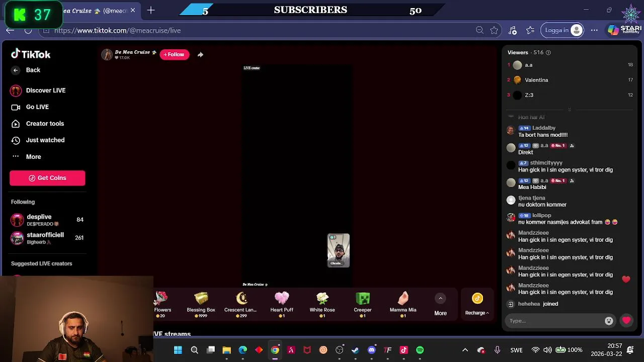This screenshot has width=644, height=362.
Task: Click the browser zoom magnifier icon
Action: pos(479,30)
